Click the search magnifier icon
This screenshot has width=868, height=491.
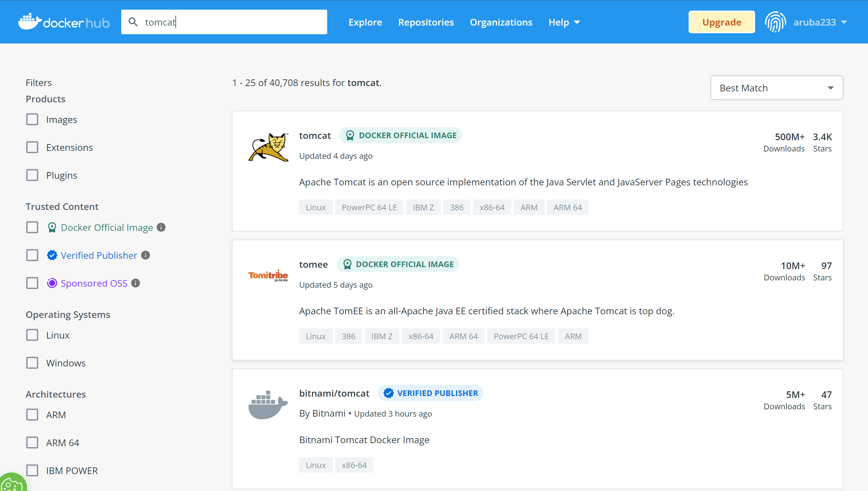coord(133,22)
